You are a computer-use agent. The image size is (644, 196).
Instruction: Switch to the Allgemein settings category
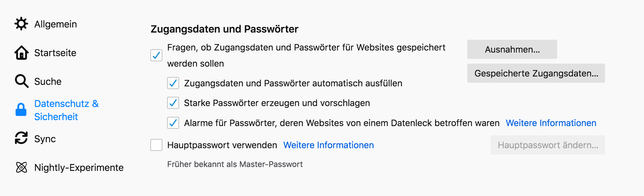(55, 24)
